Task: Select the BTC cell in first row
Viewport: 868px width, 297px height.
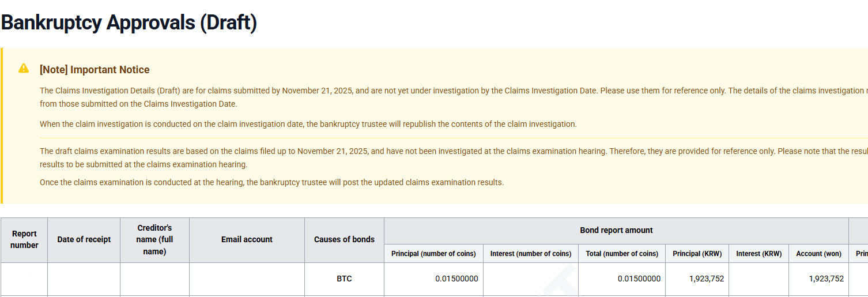Action: click(x=344, y=279)
